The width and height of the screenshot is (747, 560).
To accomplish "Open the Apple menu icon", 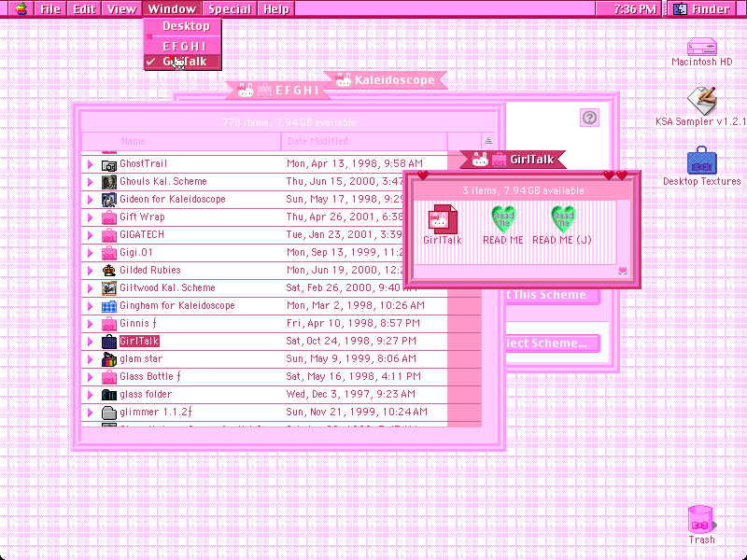I will tap(21, 8).
